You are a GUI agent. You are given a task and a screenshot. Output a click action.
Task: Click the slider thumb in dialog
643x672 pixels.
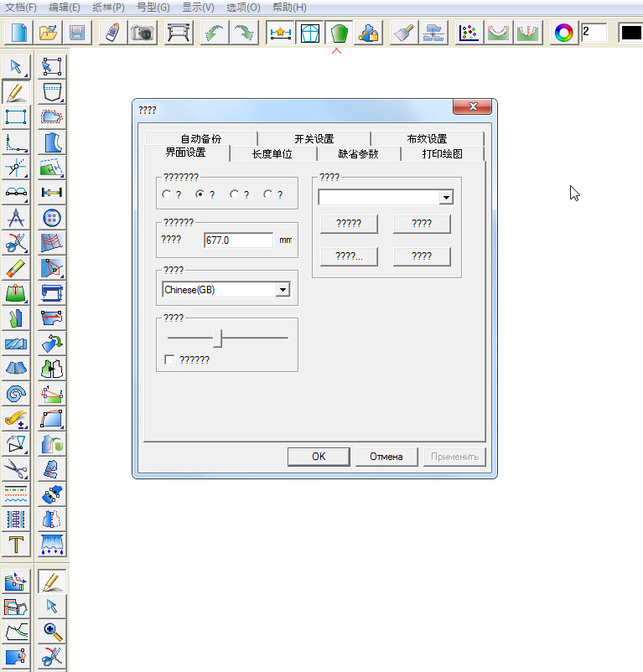[x=216, y=338]
